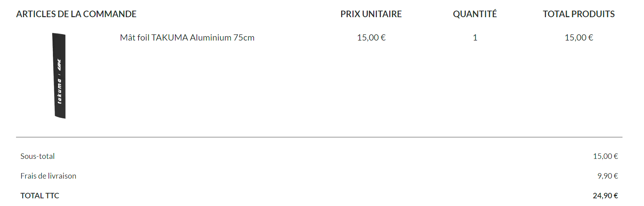Image resolution: width=644 pixels, height=206 pixels.
Task: Click the 9,90 € delivery fee
Action: tap(607, 176)
